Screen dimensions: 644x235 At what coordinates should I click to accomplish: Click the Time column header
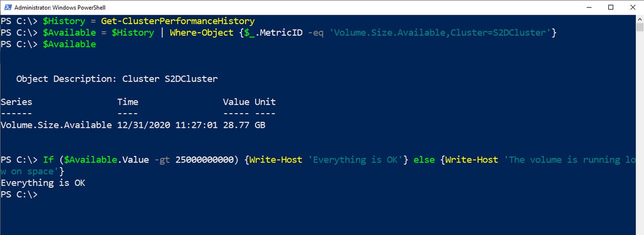tap(128, 102)
